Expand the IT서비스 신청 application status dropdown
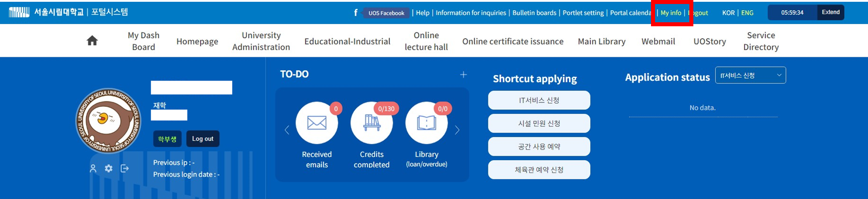The width and height of the screenshot is (868, 199). click(x=750, y=75)
